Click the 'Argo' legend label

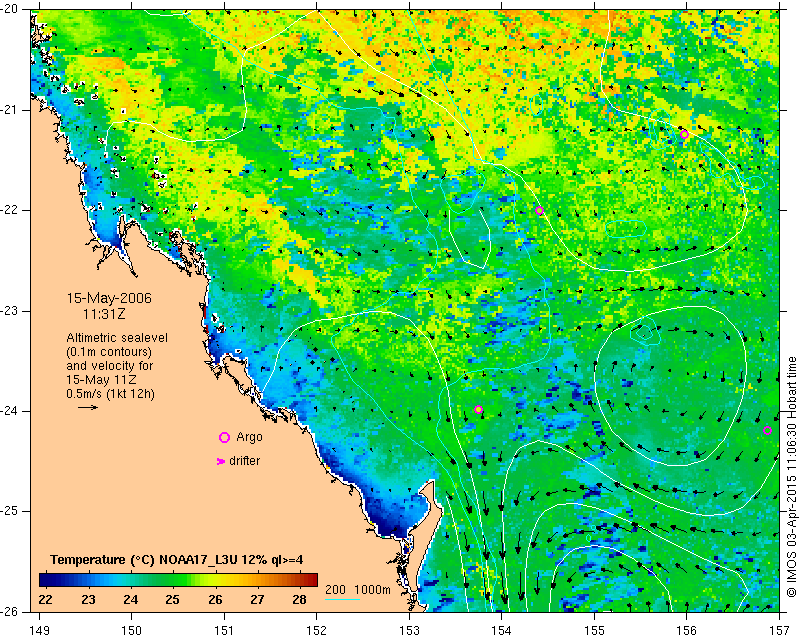(249, 437)
